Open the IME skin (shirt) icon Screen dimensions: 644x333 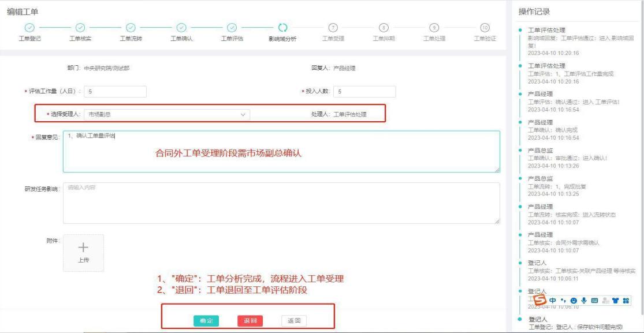tap(615, 301)
